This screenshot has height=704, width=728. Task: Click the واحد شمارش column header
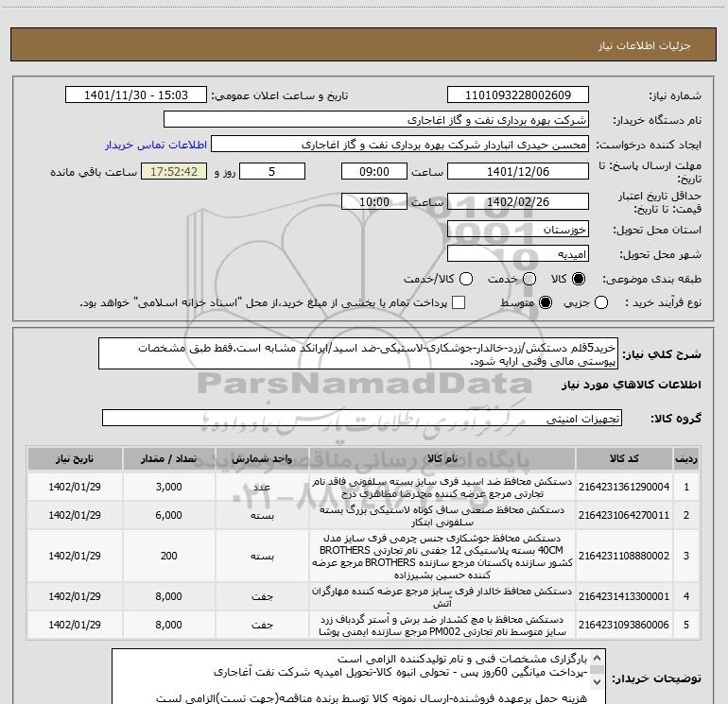262,459
